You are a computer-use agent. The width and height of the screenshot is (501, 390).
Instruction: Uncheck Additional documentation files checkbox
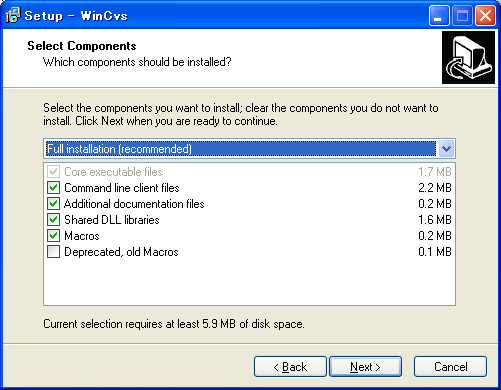(x=53, y=204)
